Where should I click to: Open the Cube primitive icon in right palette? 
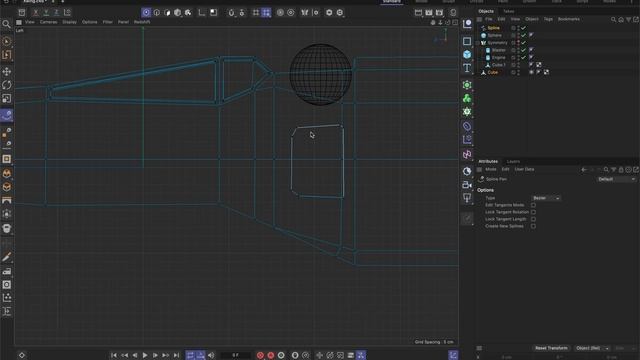tap(467, 54)
